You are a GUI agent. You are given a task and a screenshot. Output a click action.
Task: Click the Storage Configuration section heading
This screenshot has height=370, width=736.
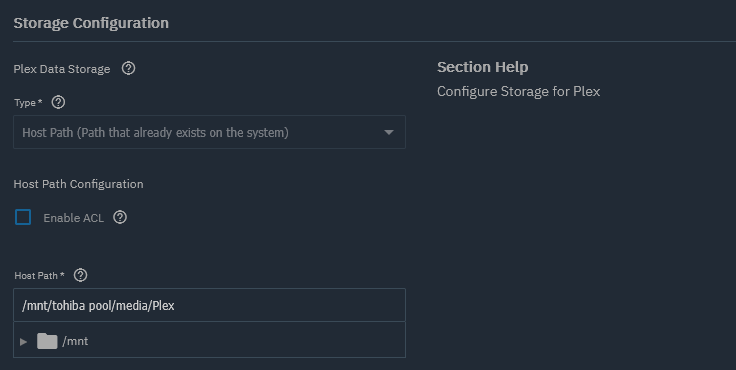click(91, 23)
